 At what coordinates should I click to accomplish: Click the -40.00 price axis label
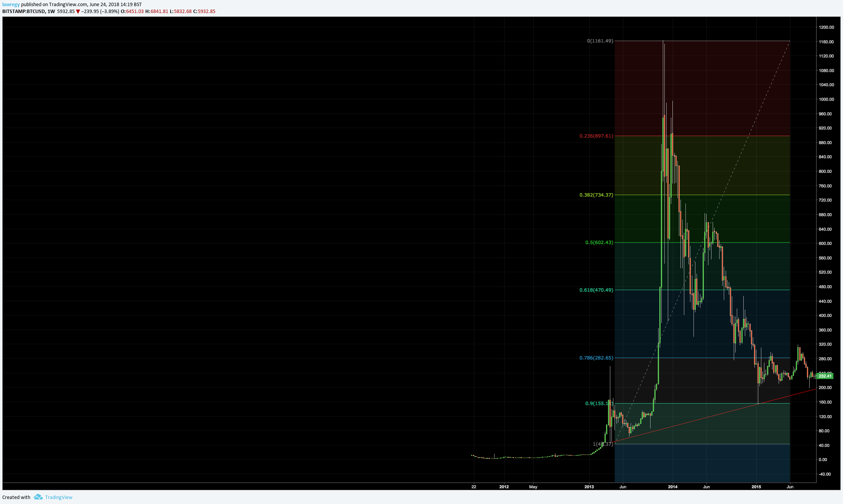tap(825, 474)
